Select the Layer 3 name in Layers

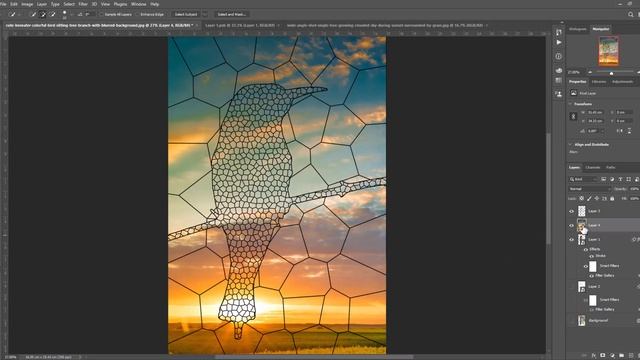(x=594, y=211)
